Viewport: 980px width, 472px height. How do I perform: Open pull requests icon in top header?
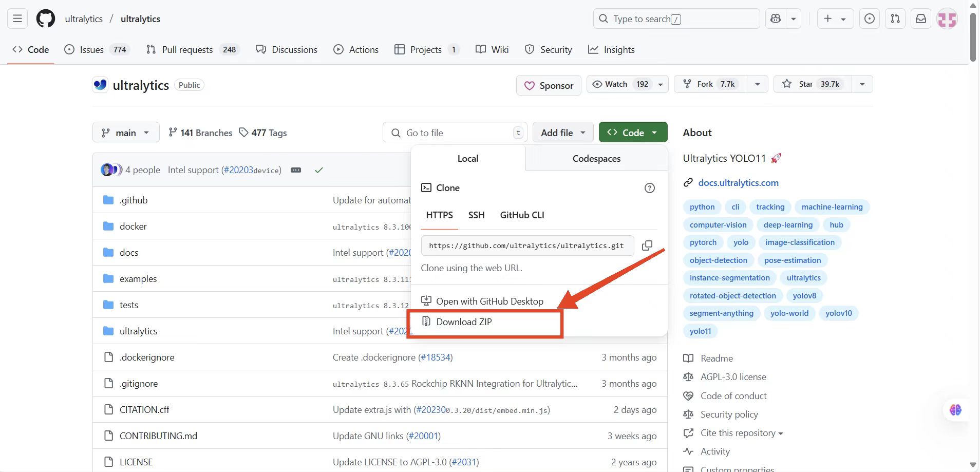895,19
